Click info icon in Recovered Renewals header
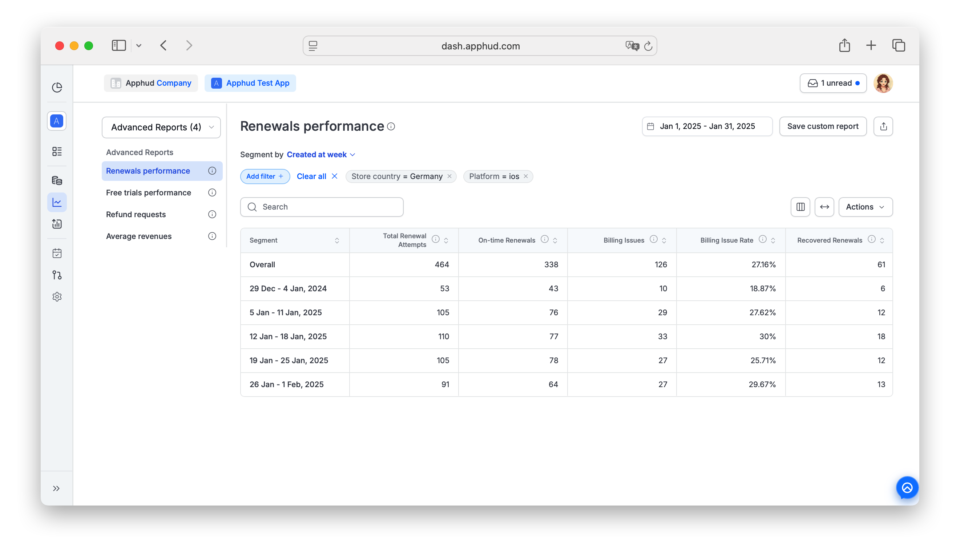 point(871,239)
